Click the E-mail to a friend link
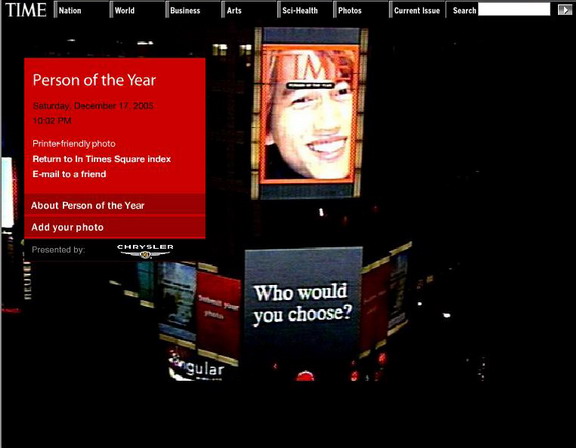The height and width of the screenshot is (448, 576). [69, 174]
